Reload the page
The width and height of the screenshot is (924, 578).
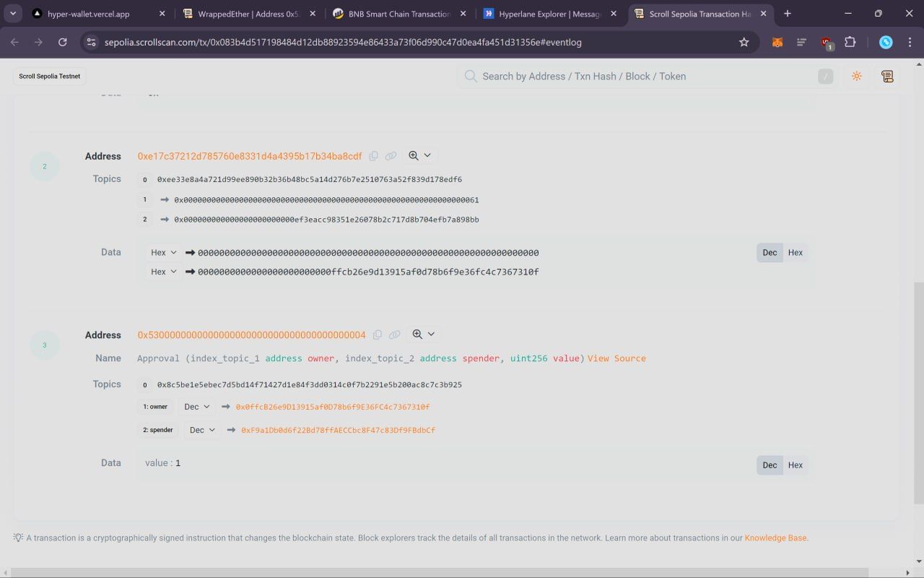coord(63,42)
